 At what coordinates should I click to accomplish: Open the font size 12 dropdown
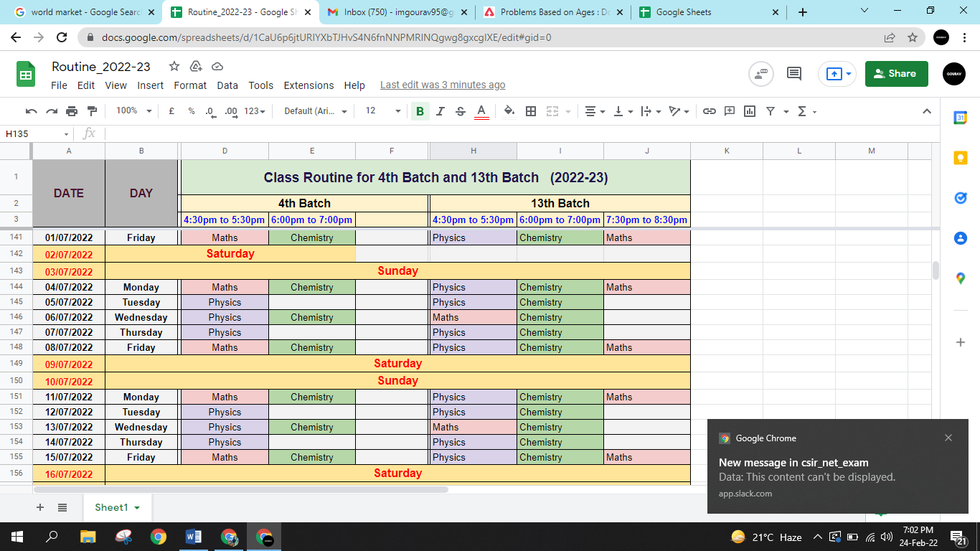coord(383,111)
